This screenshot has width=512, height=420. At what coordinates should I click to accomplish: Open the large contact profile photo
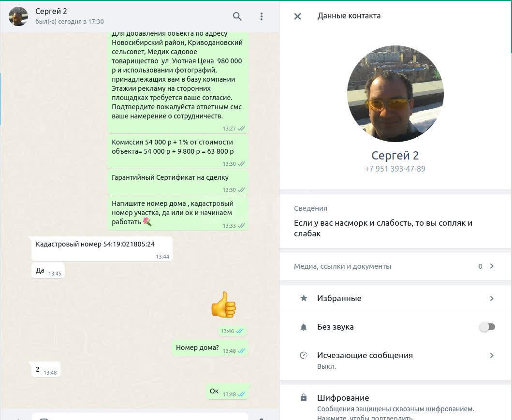pyautogui.click(x=395, y=94)
